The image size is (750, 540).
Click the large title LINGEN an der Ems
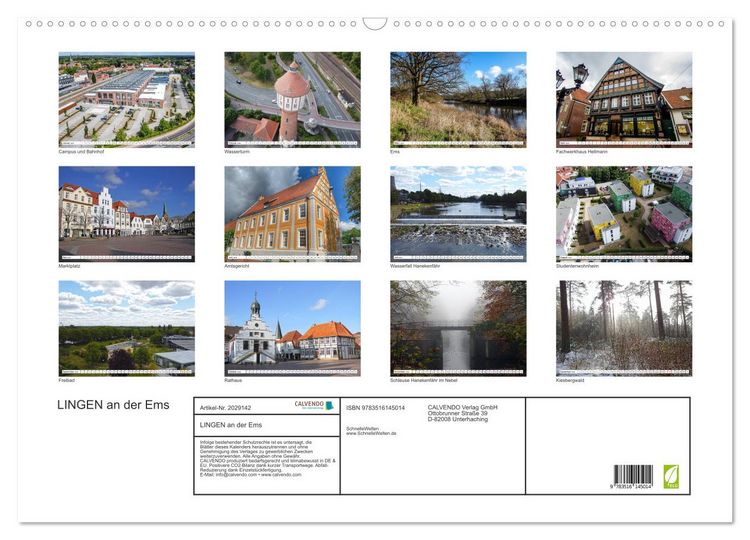click(113, 405)
